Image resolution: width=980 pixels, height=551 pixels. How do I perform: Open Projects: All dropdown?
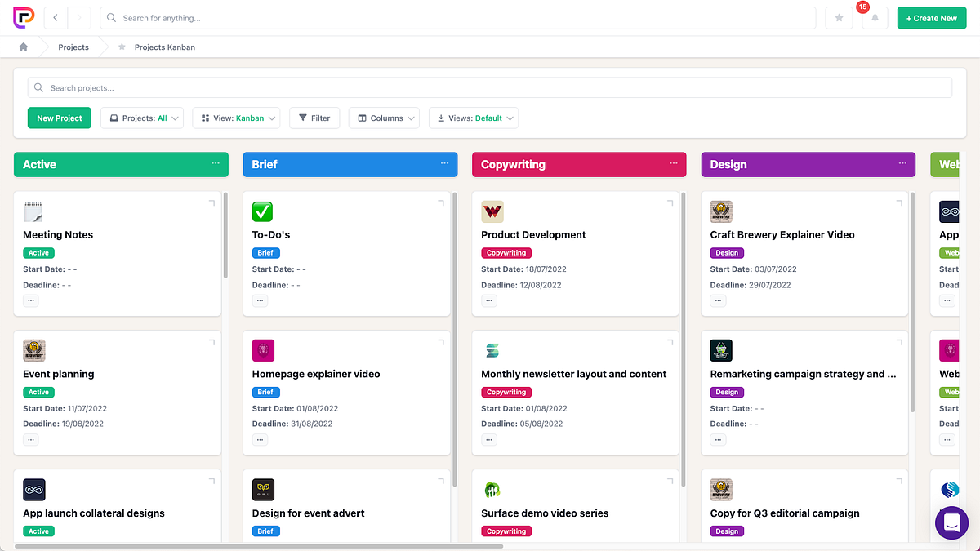coord(142,118)
